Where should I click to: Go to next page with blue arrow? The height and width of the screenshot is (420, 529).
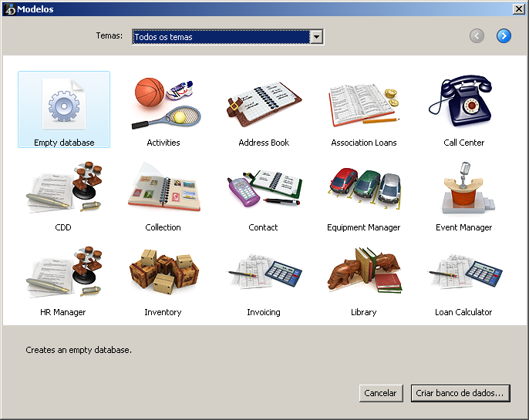click(504, 35)
